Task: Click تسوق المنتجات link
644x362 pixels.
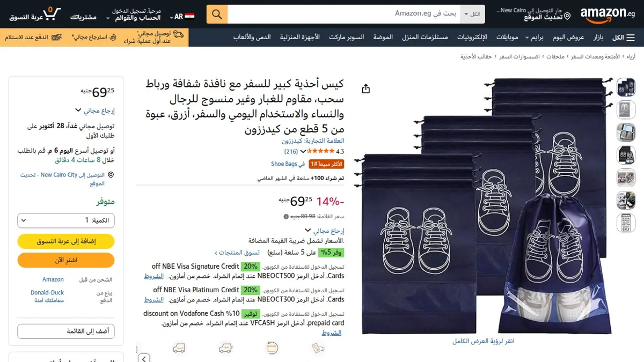Action: 237,253
